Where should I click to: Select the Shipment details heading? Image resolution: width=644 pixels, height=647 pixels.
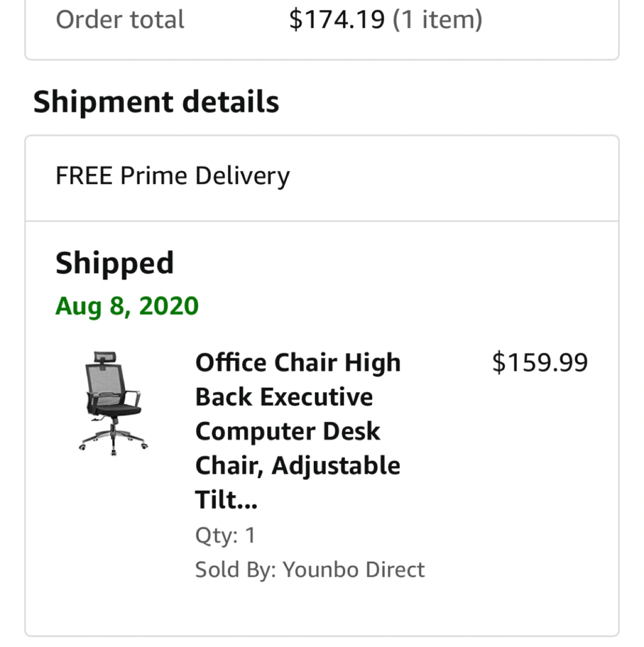click(156, 102)
